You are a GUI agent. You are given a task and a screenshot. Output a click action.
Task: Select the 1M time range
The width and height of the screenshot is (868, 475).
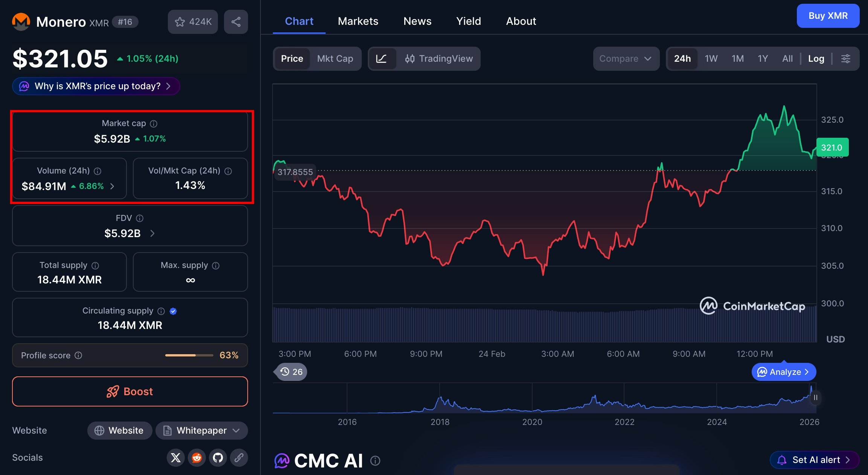(737, 59)
